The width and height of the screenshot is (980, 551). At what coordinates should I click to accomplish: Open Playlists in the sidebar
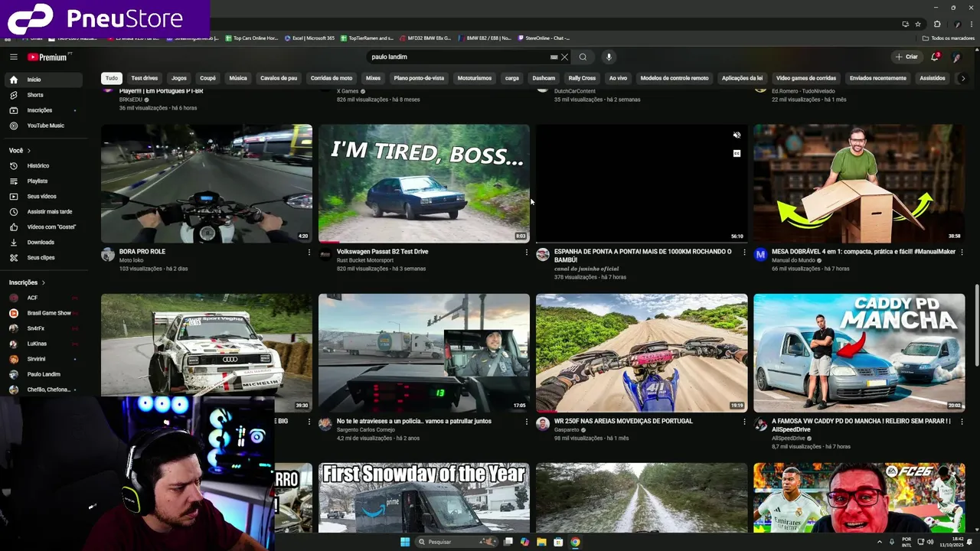[44, 181]
